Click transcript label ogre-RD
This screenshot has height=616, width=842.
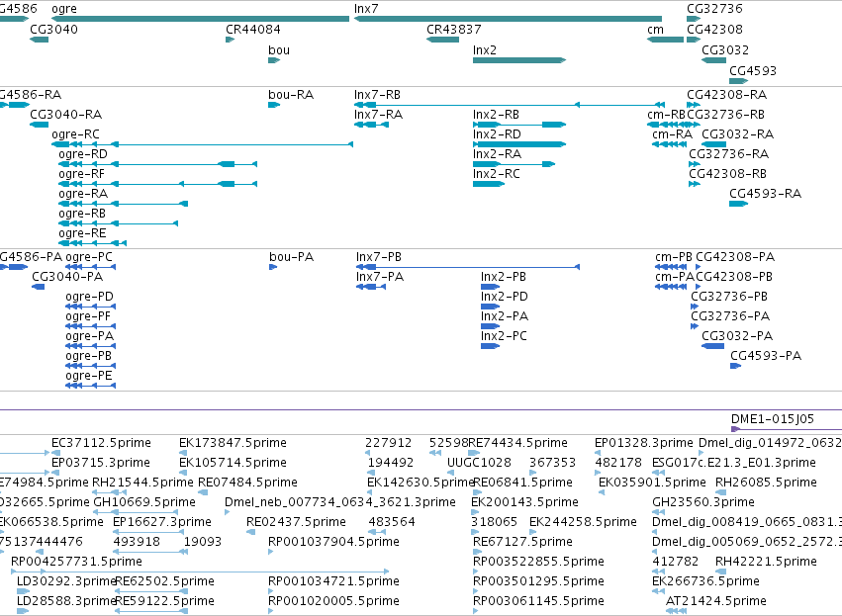click(83, 154)
